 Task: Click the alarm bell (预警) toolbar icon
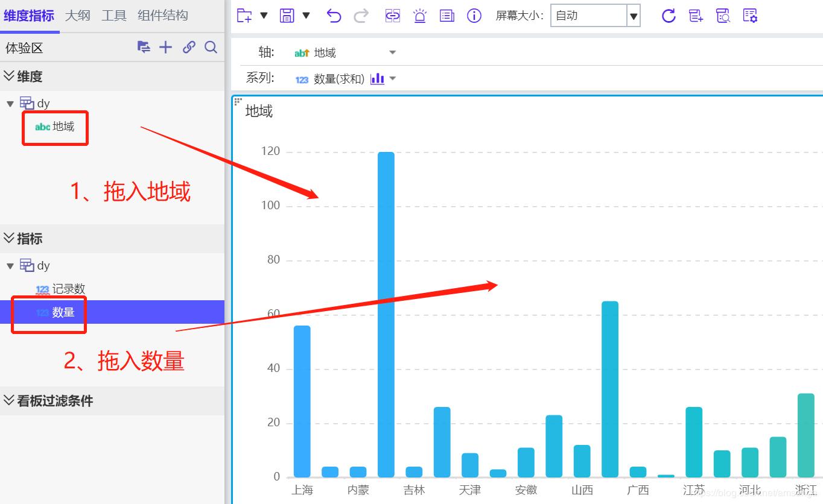(x=419, y=16)
